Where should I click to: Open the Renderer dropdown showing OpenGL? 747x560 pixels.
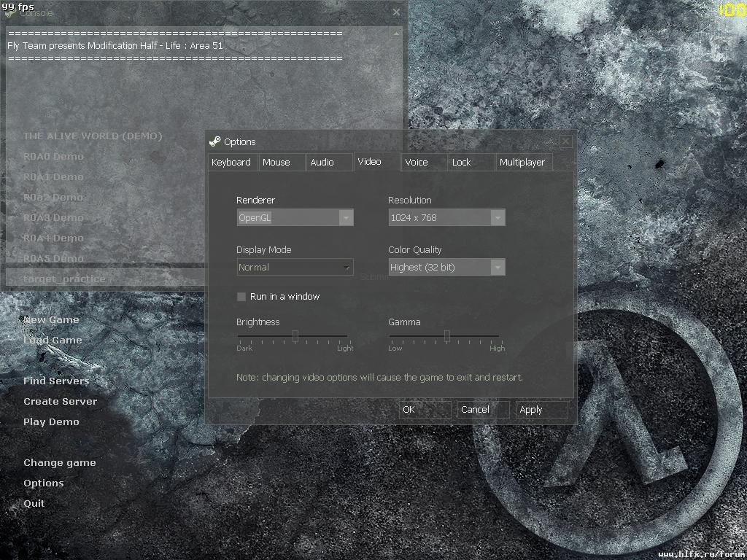click(x=295, y=217)
